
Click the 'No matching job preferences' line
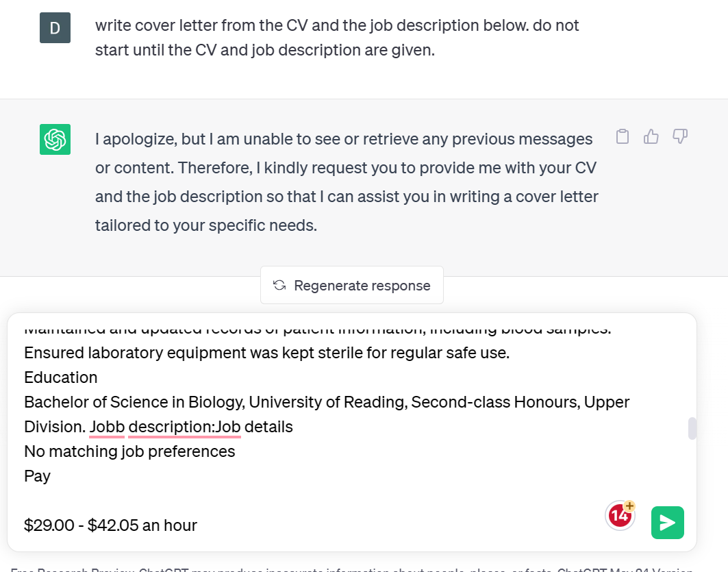(129, 451)
